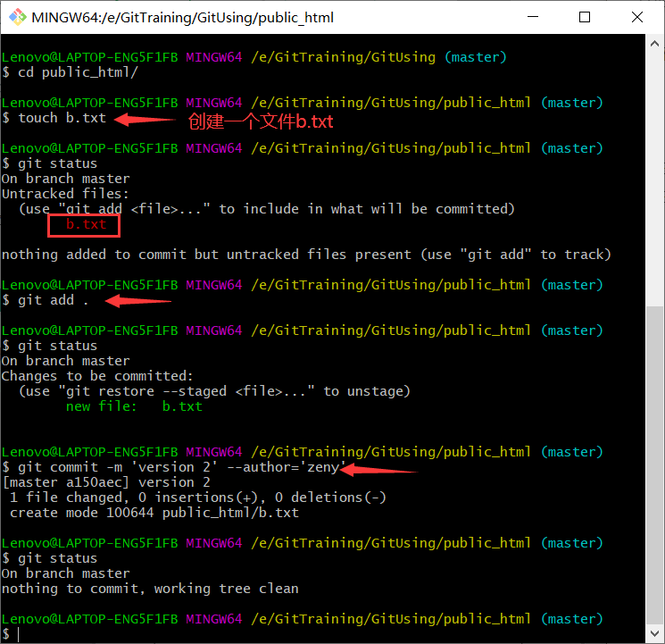Click the git restore --staged hint line
This screenshot has width=665, height=644.
coord(214,391)
